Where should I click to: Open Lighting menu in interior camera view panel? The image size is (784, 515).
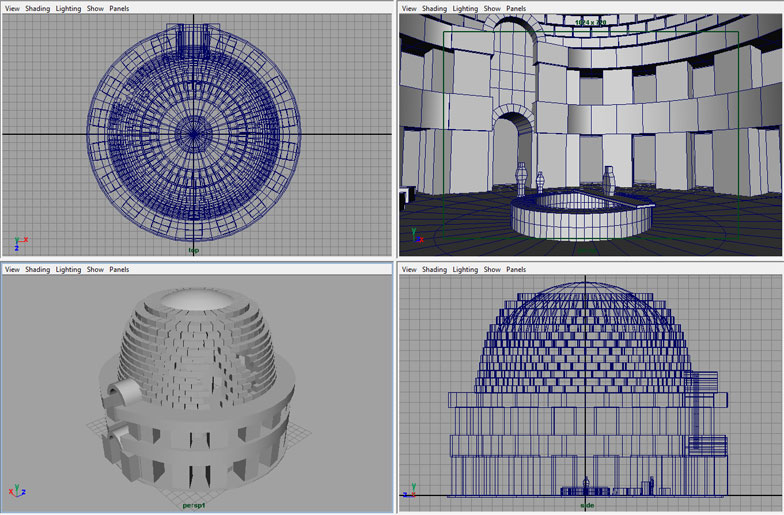465,8
